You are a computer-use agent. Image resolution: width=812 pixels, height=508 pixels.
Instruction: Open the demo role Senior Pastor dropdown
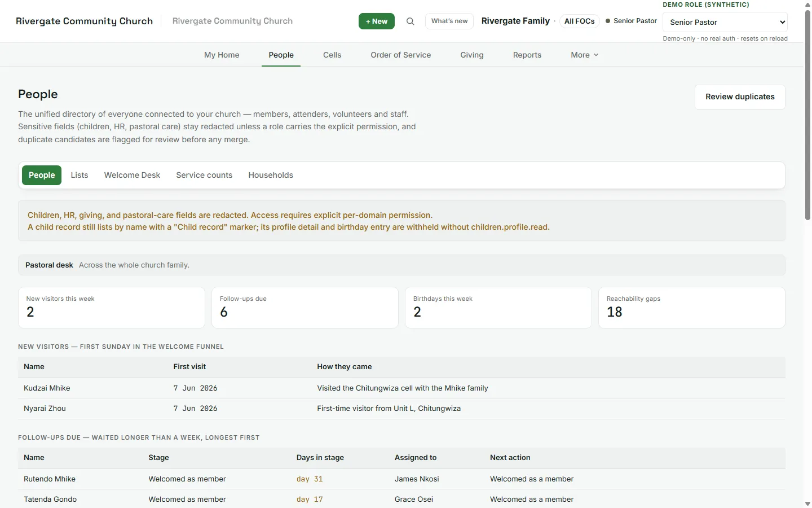pos(725,22)
